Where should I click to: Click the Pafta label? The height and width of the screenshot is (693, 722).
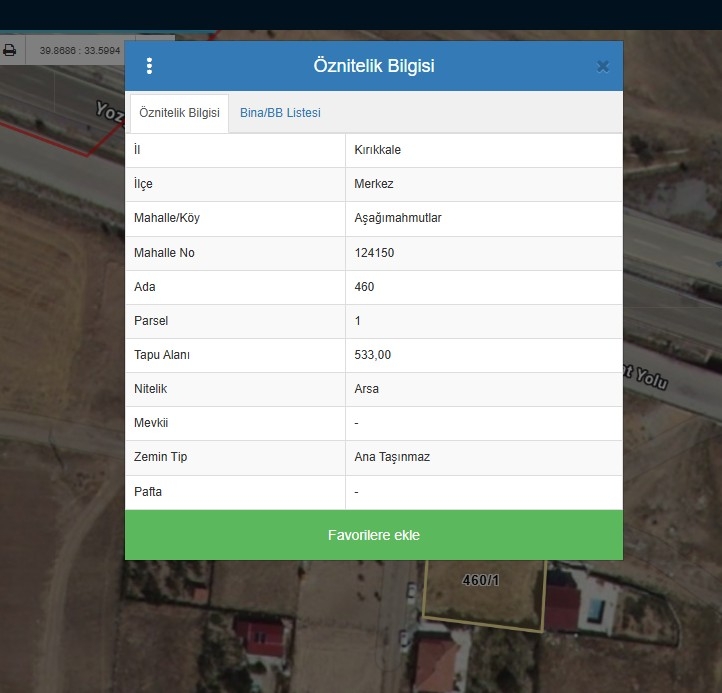coord(148,492)
